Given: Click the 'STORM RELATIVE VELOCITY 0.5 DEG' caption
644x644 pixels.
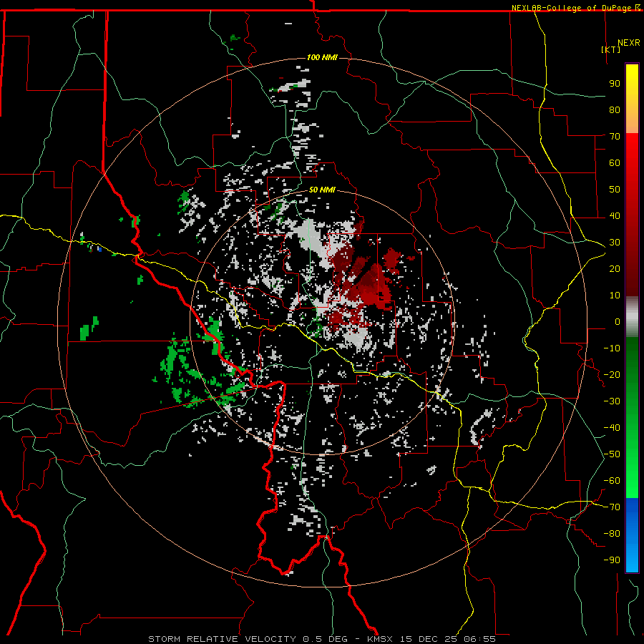Looking at the screenshot, I should pyautogui.click(x=248, y=639).
